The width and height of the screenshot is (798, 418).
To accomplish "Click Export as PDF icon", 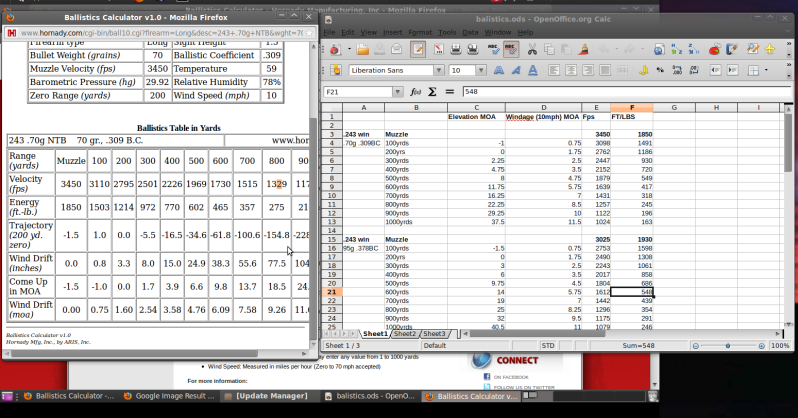I will (x=439, y=49).
